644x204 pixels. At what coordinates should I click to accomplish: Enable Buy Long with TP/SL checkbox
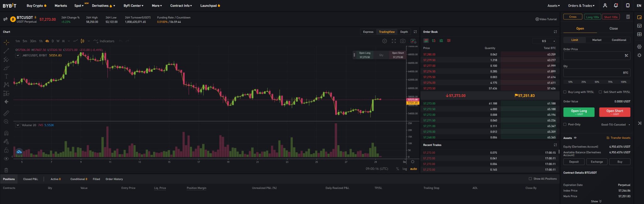tap(565, 92)
